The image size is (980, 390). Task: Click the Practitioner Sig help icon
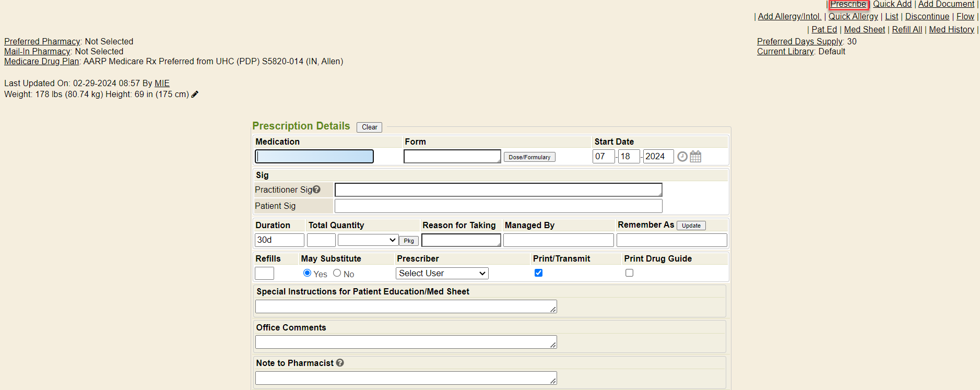click(x=316, y=190)
